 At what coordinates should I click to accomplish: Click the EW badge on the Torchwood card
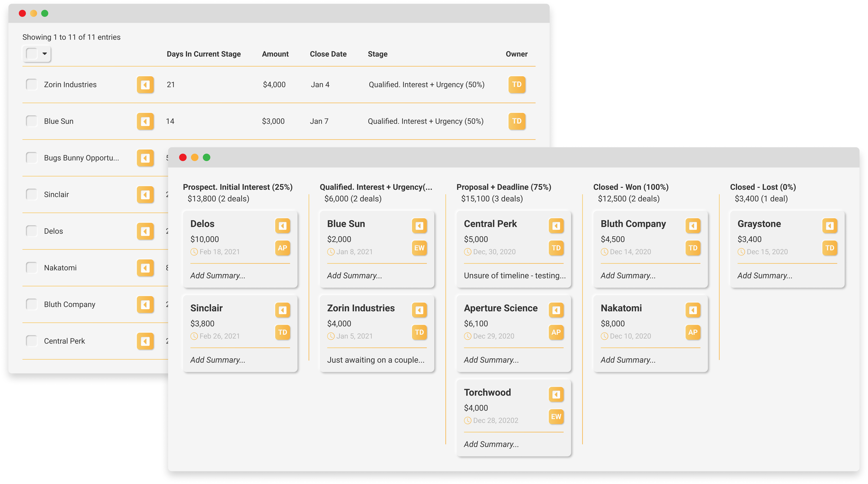click(x=556, y=417)
